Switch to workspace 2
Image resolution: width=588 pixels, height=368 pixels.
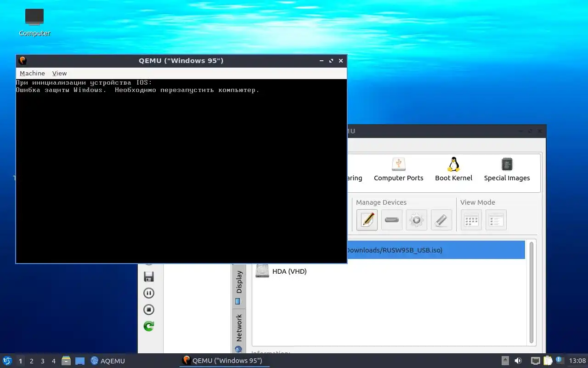(31, 361)
